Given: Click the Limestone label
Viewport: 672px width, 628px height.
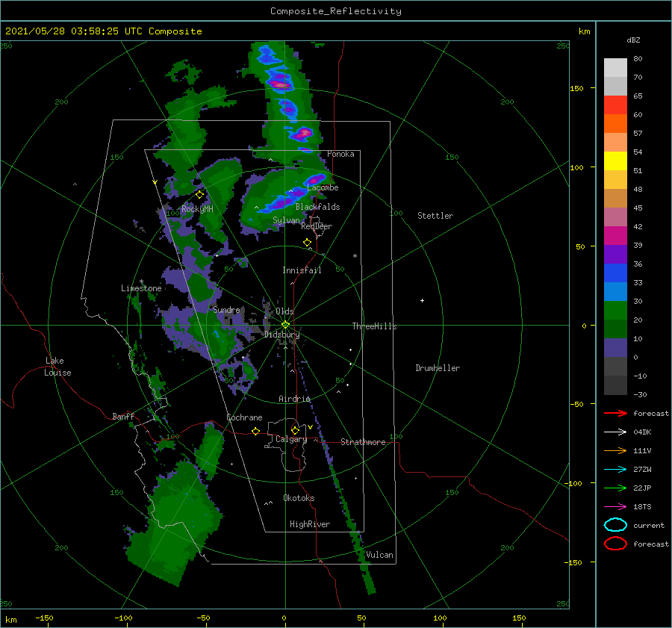Looking at the screenshot, I should (141, 288).
